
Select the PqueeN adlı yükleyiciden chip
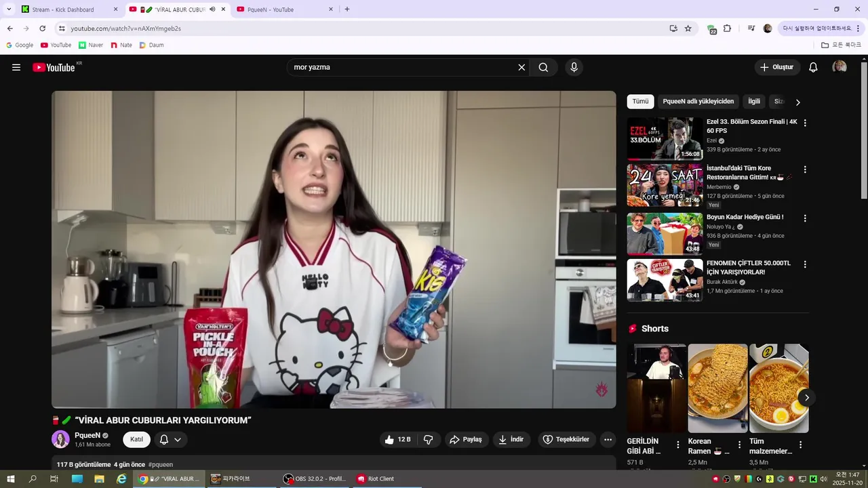(x=698, y=102)
